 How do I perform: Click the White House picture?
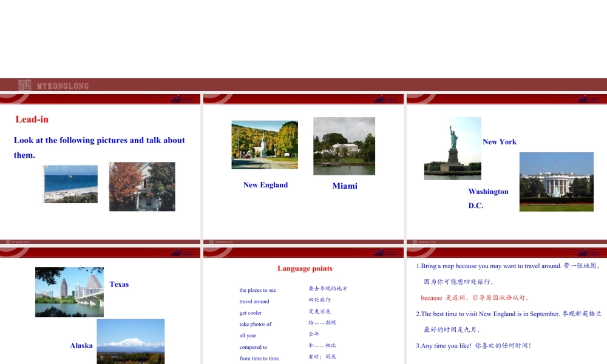click(x=556, y=182)
